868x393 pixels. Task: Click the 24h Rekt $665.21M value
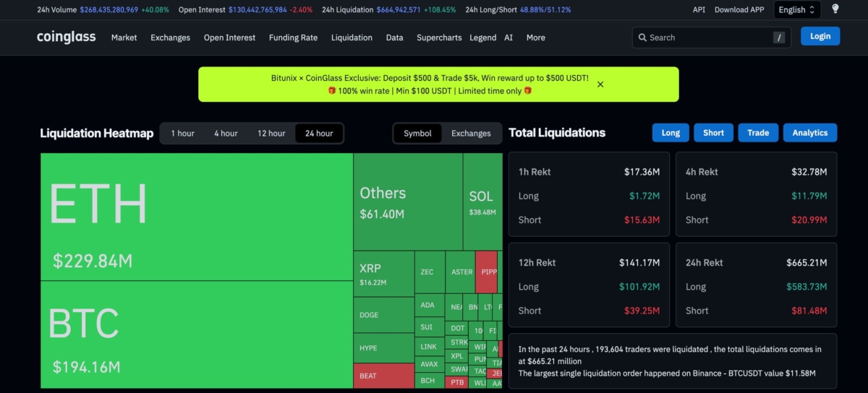pos(807,263)
